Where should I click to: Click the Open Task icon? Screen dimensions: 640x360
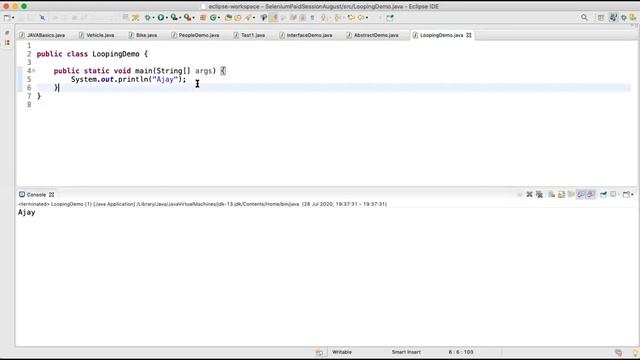[x=238, y=18]
